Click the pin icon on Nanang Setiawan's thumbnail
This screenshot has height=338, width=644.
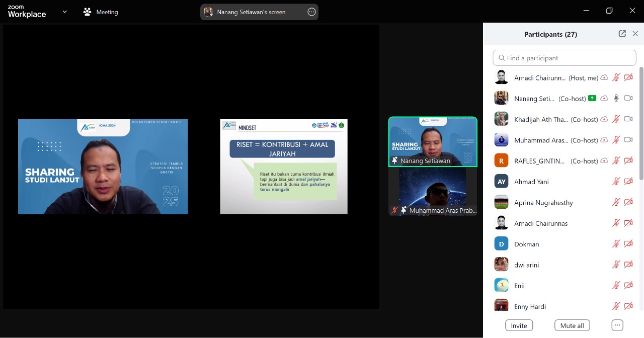click(394, 161)
